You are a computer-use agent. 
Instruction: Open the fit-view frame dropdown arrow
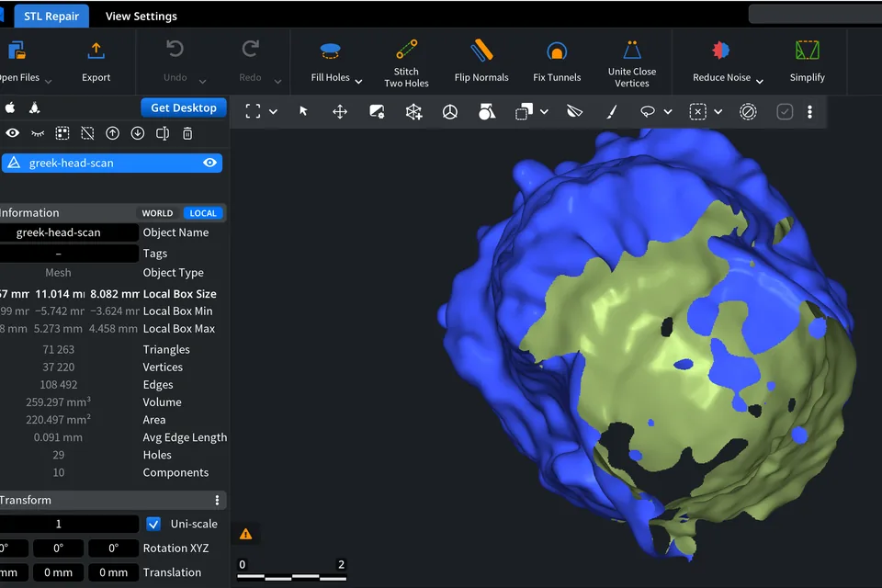[274, 111]
